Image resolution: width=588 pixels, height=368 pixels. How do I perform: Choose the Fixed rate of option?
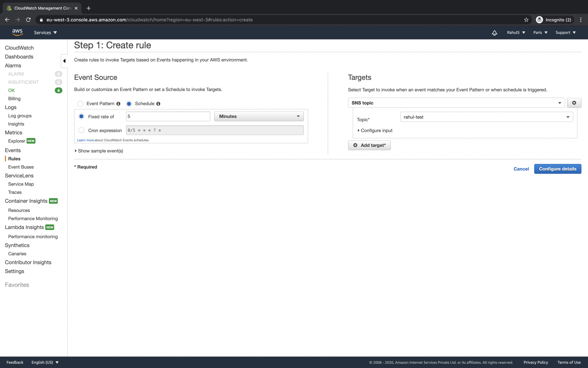point(81,116)
